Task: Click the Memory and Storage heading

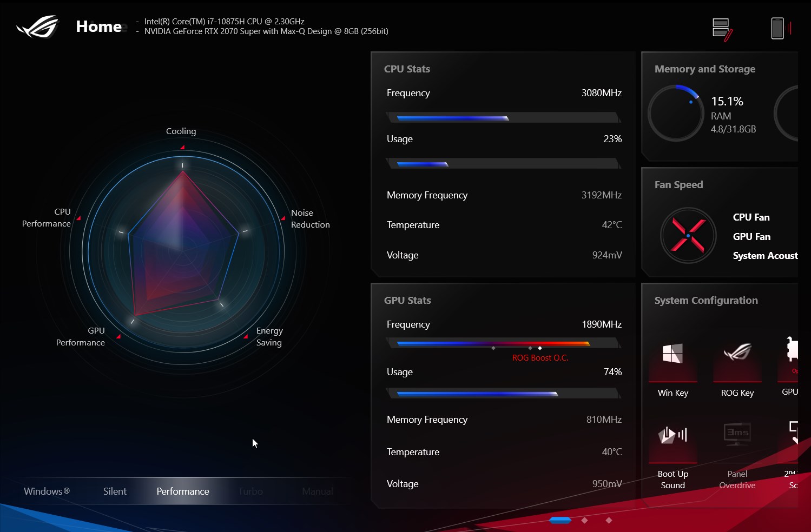Action: tap(705, 69)
